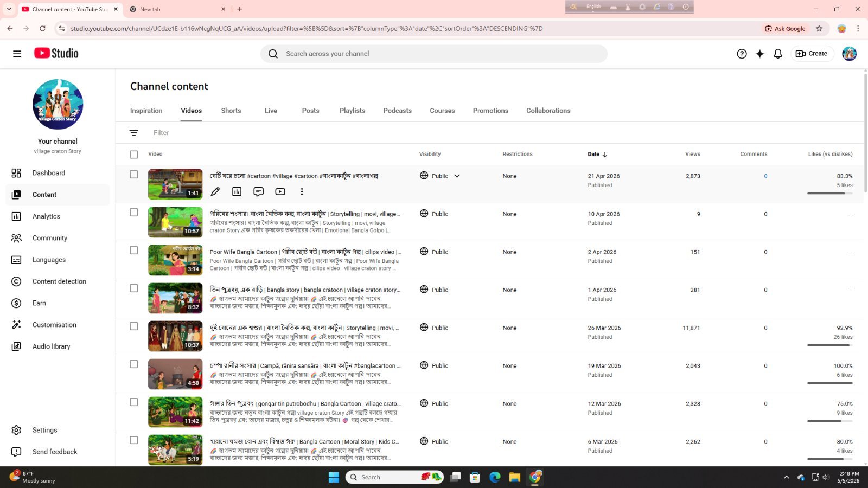Screen dimensions: 868x488
Task: Open account avatar menu
Action: pos(849,54)
